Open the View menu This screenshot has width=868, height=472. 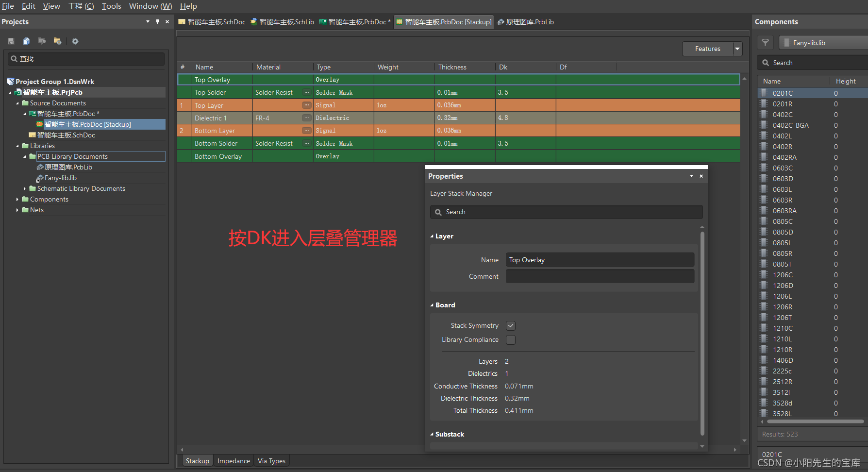pyautogui.click(x=51, y=6)
